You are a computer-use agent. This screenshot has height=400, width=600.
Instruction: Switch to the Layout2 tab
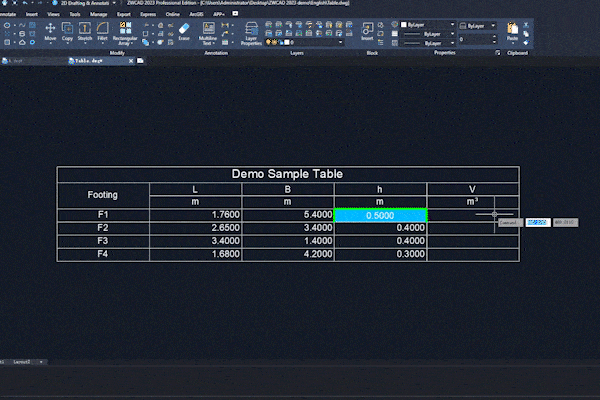(x=22, y=362)
